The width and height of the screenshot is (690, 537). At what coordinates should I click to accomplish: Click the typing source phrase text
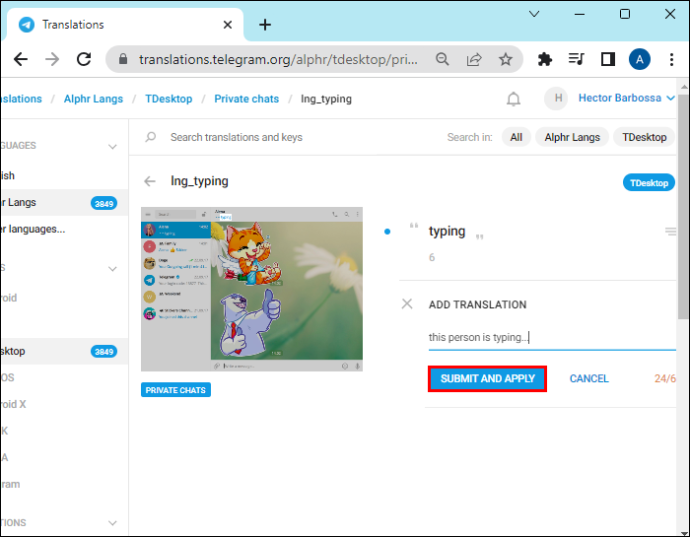click(x=447, y=232)
